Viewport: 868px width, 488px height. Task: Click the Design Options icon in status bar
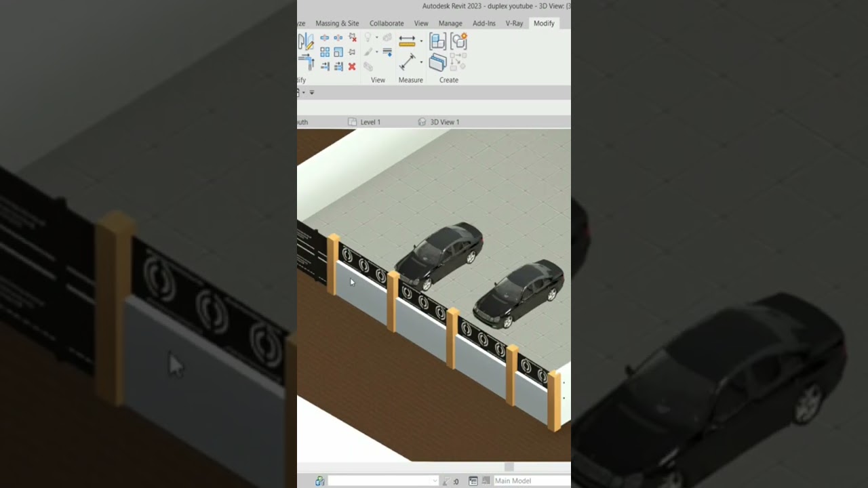pos(473,481)
